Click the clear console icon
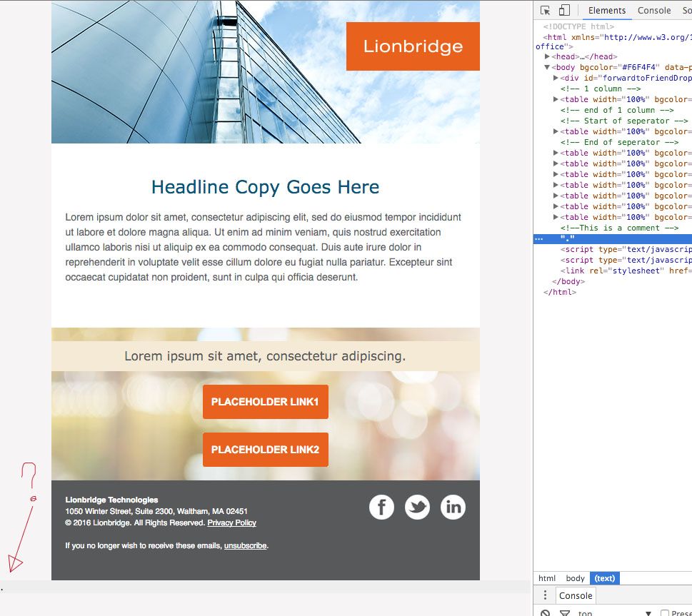Image resolution: width=692 pixels, height=616 pixels. (x=546, y=613)
